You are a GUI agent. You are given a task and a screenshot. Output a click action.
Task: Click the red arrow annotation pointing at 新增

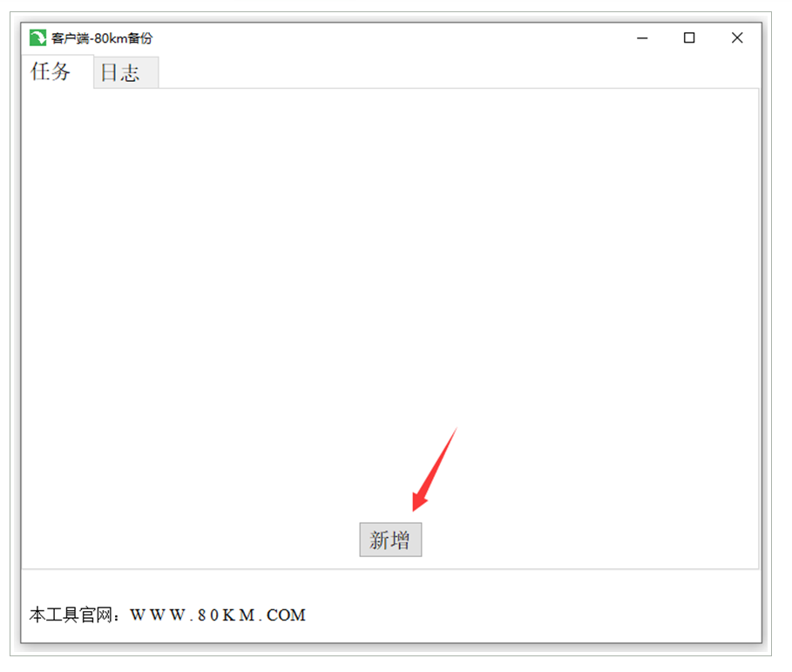tap(434, 470)
